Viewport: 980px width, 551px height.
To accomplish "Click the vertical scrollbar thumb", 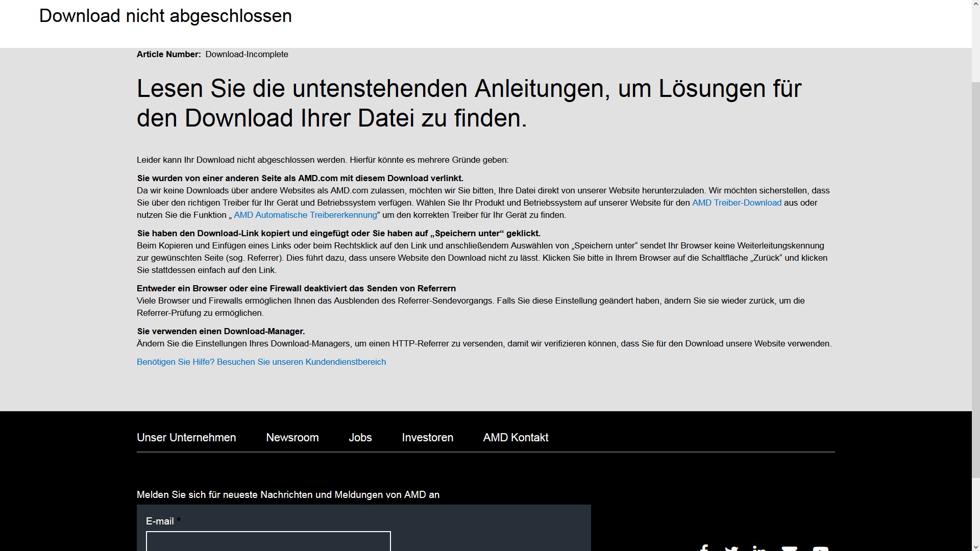I will point(975,280).
